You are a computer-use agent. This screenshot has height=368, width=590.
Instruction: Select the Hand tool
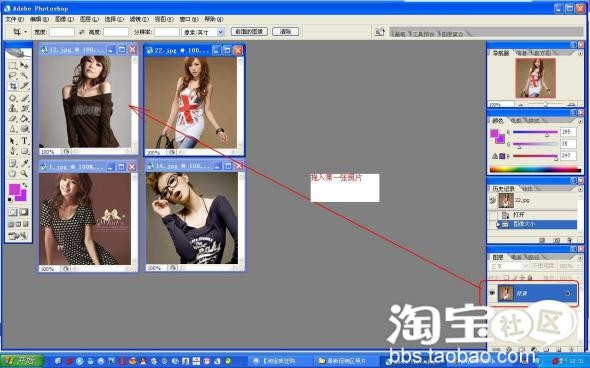(13, 173)
